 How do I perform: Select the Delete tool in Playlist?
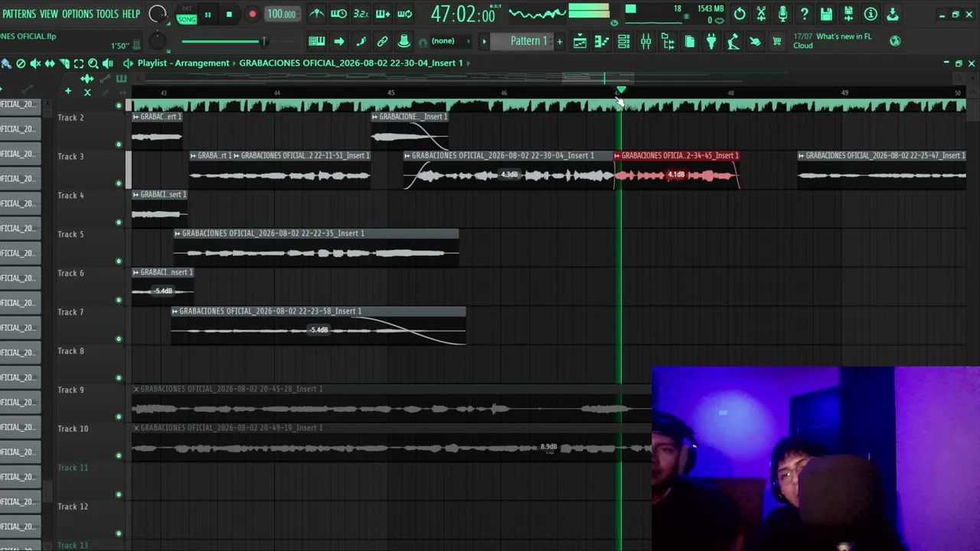click(21, 64)
